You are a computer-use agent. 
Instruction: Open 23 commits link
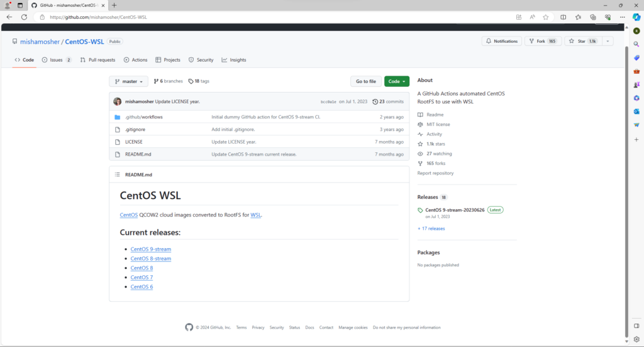click(388, 101)
